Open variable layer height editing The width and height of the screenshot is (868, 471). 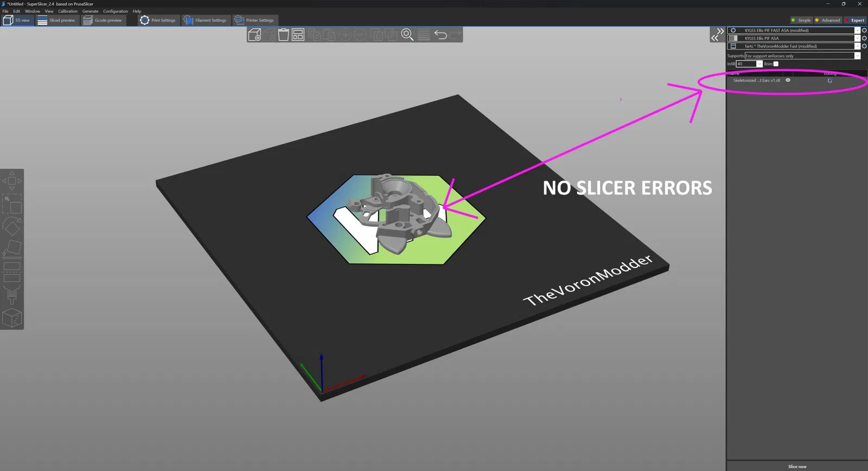point(424,35)
